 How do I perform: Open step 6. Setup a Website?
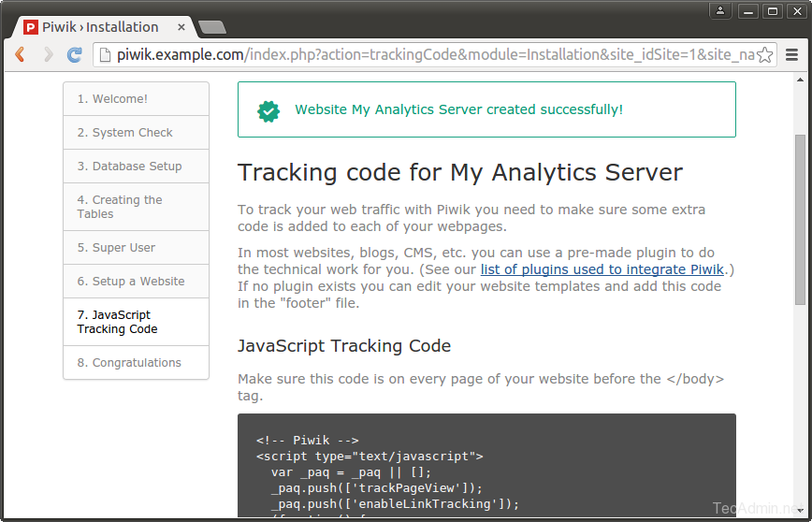pyautogui.click(x=131, y=282)
